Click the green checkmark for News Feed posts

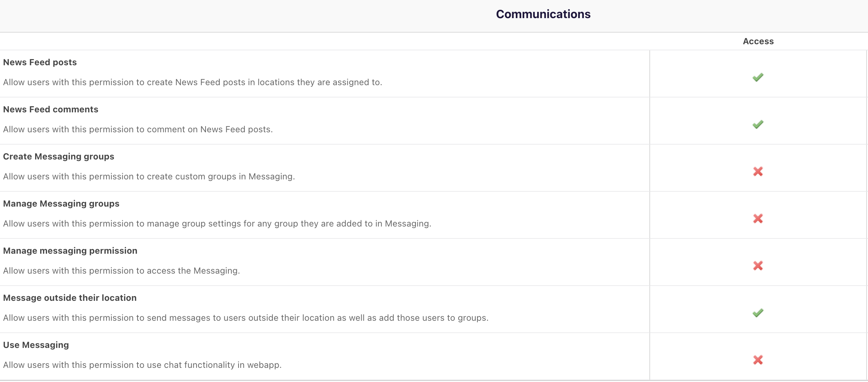coord(758,77)
